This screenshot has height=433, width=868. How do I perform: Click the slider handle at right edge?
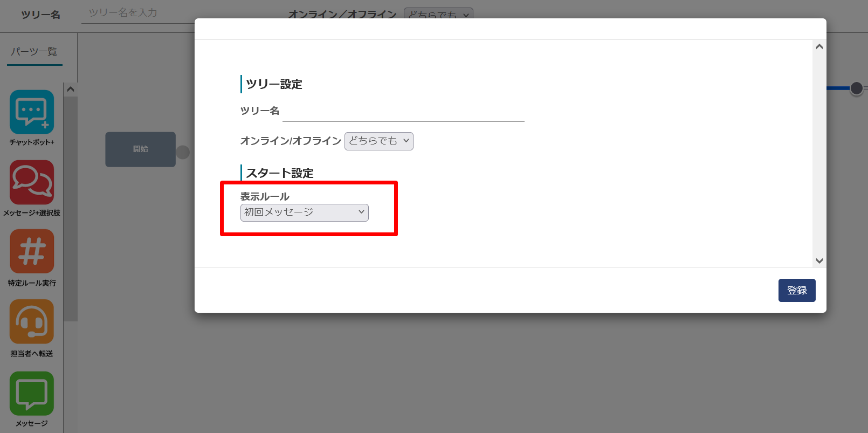coord(856,88)
